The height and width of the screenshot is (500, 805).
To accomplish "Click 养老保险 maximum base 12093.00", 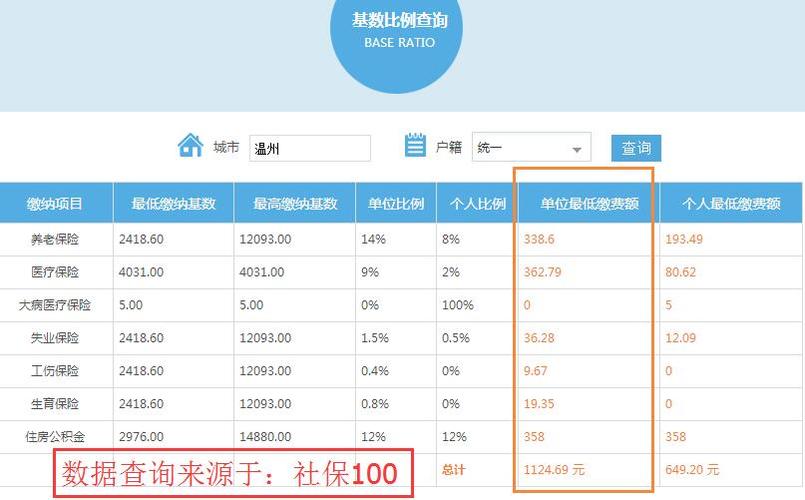I will point(265,239).
